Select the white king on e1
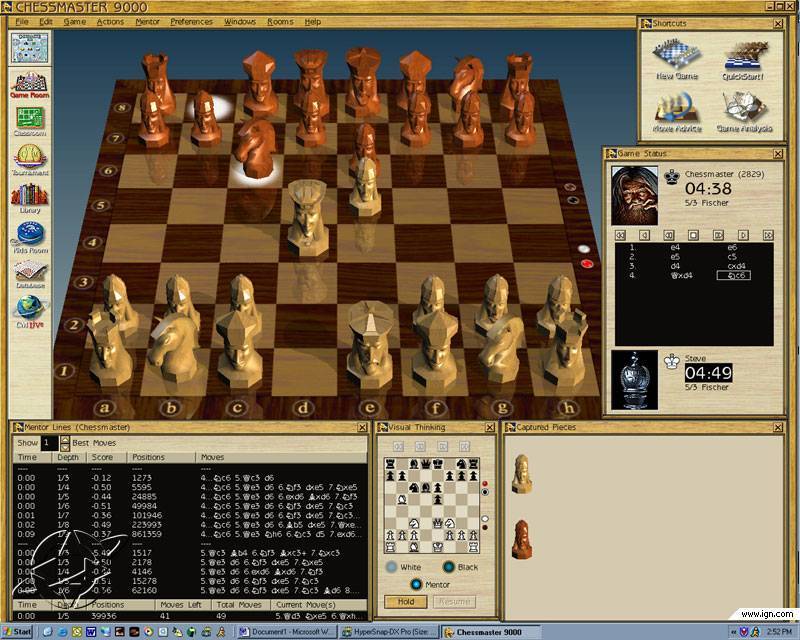800x640 pixels. 370,344
